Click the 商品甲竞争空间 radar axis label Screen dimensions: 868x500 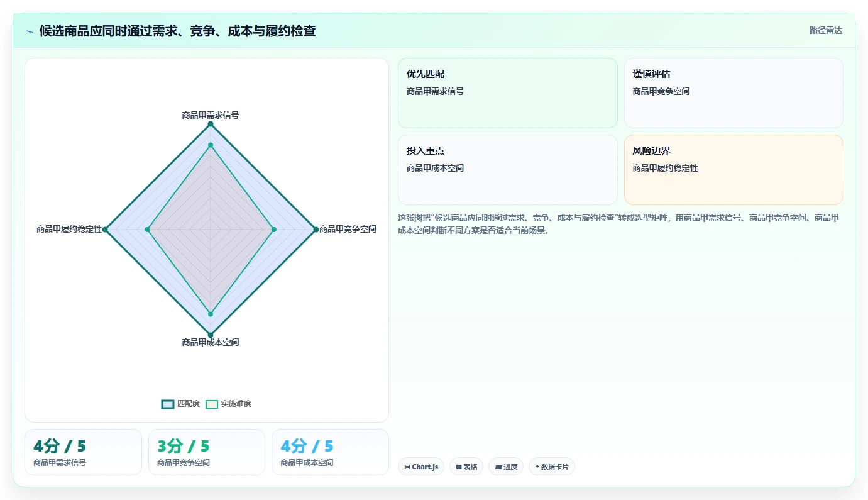pyautogui.click(x=348, y=229)
